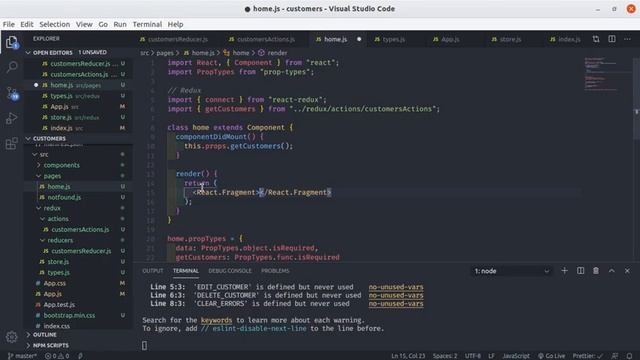
Task: Open the Explorer view in activity bar
Action: [x=11, y=42]
